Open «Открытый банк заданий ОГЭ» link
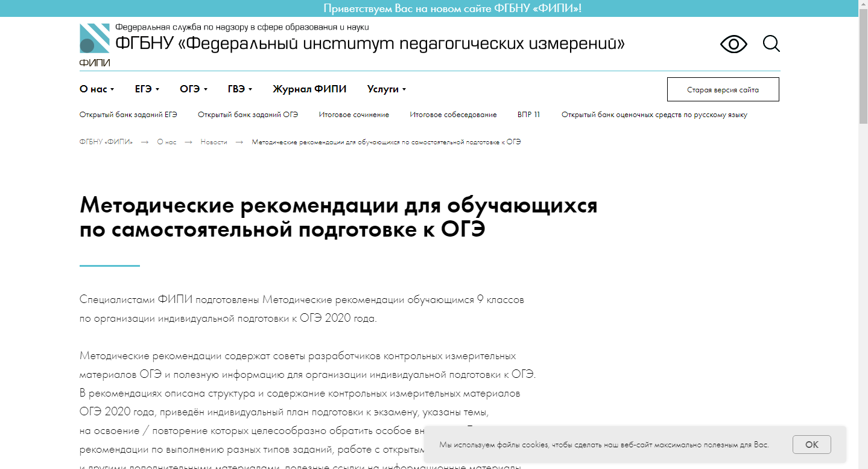 pyautogui.click(x=248, y=115)
